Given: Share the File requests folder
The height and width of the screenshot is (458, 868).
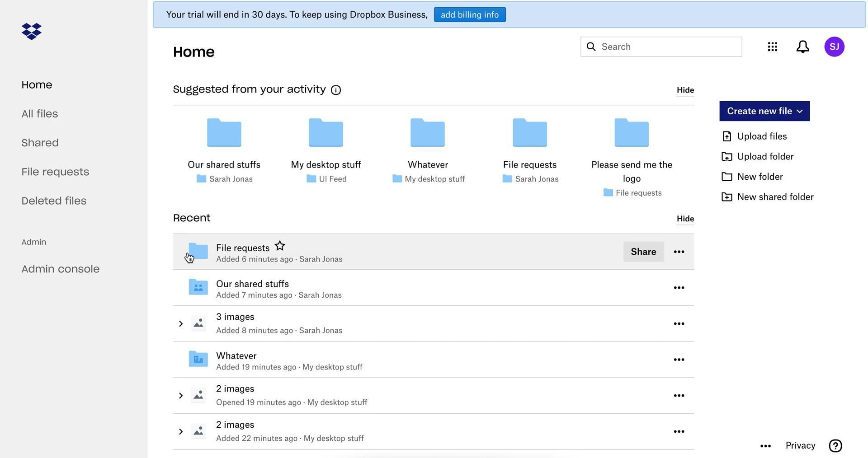Looking at the screenshot, I should tap(643, 252).
